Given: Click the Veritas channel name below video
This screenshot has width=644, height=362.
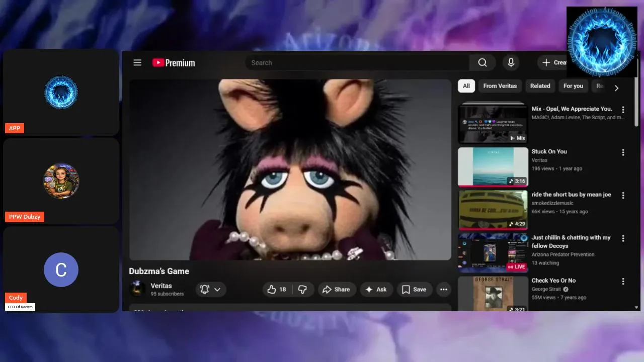Looking at the screenshot, I should [161, 286].
